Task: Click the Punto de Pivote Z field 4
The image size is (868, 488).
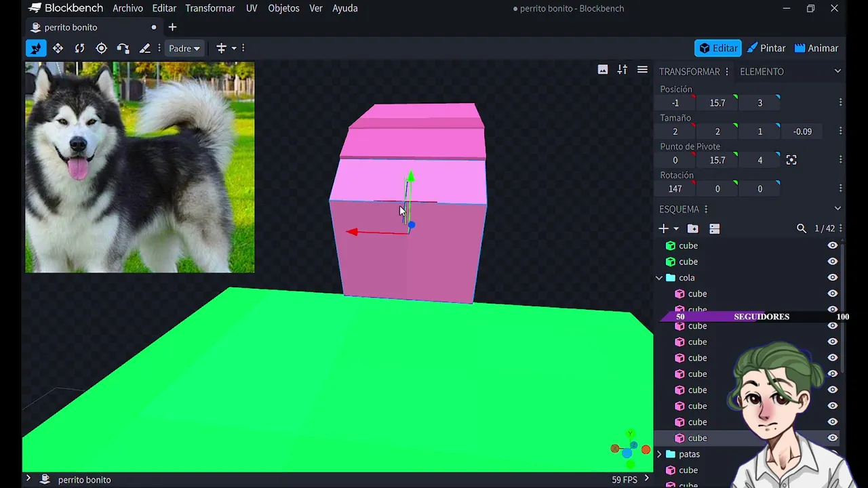Action: 759,160
